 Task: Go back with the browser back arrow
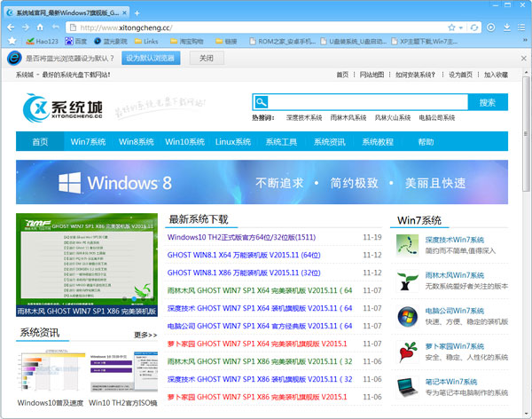pos(11,28)
